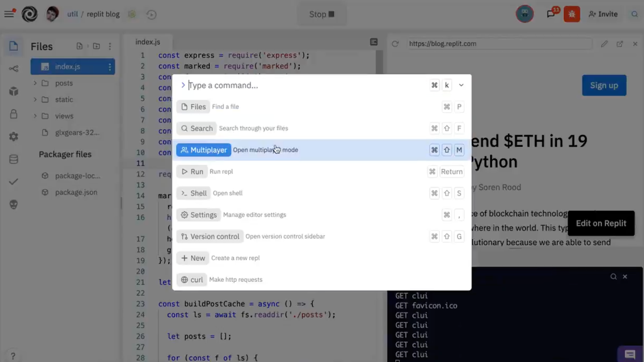644x362 pixels.
Task: Close the console panel
Action: click(x=625, y=277)
